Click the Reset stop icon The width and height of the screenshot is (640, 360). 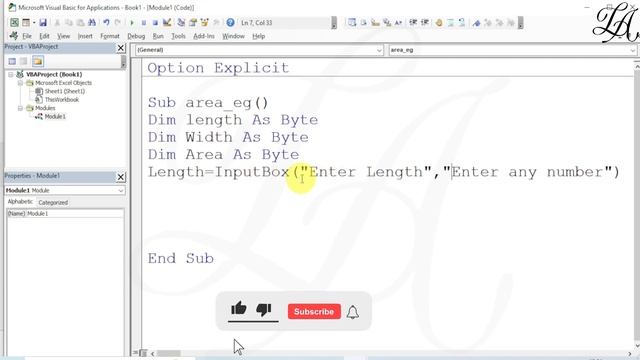(155, 23)
